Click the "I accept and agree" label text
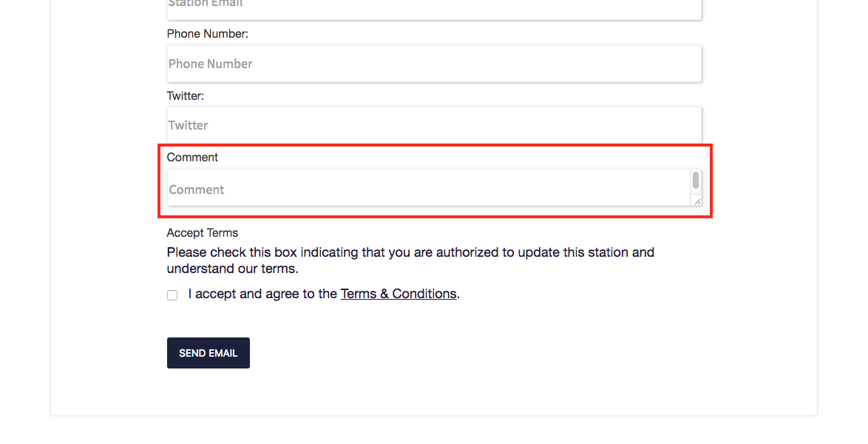868x444 pixels. tap(262, 294)
